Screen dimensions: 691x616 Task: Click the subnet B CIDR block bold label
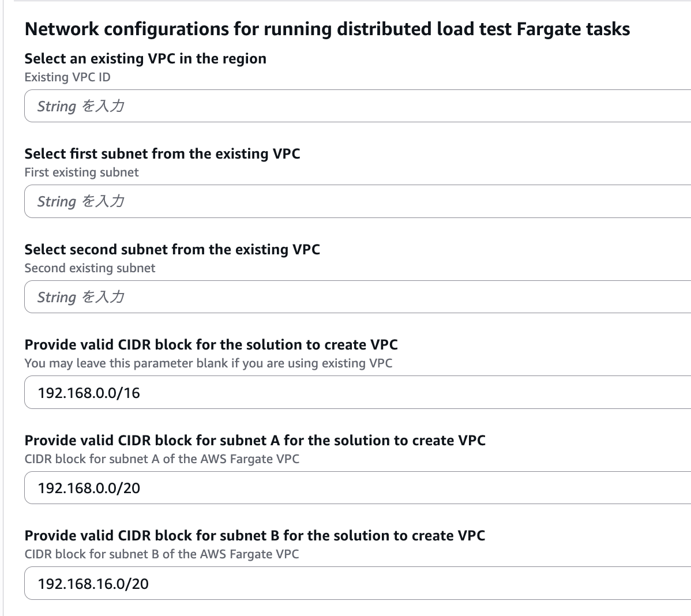[254, 536]
